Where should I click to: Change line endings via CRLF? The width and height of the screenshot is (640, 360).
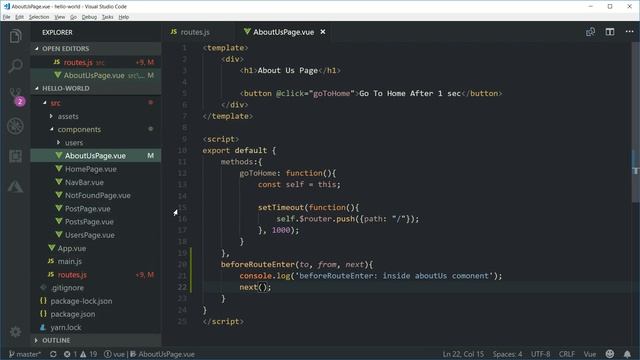pyautogui.click(x=567, y=354)
